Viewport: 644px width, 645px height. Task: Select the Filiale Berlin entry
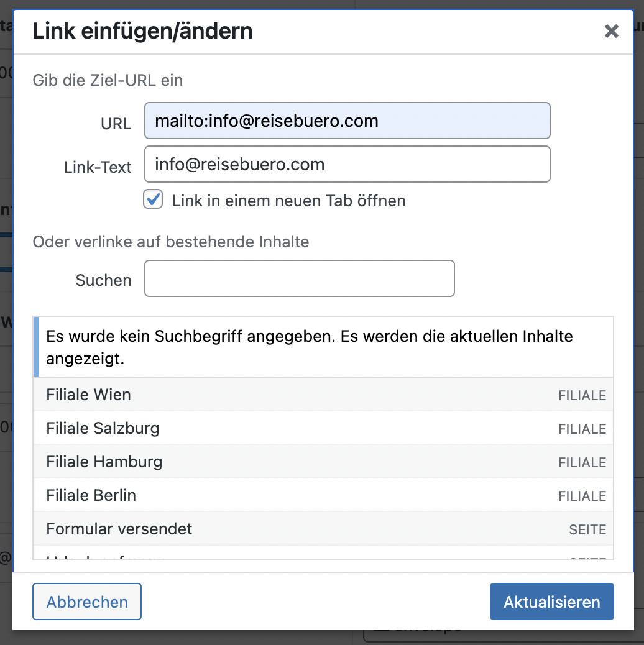coord(91,495)
